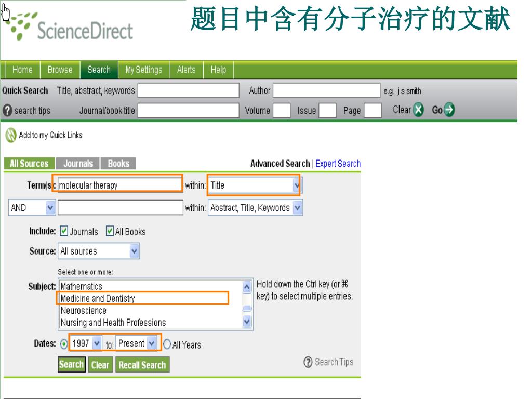Click the Add to my Quick Links icon

pyautogui.click(x=11, y=135)
